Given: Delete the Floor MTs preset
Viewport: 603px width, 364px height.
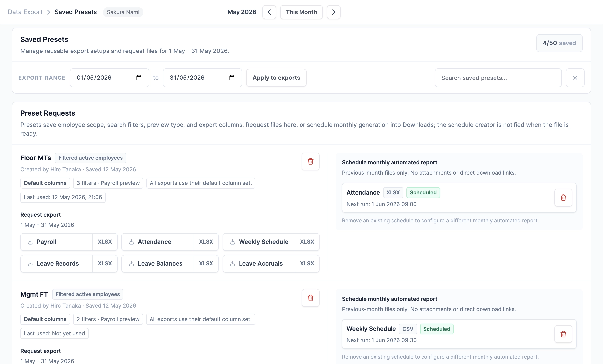Looking at the screenshot, I should coord(311,161).
